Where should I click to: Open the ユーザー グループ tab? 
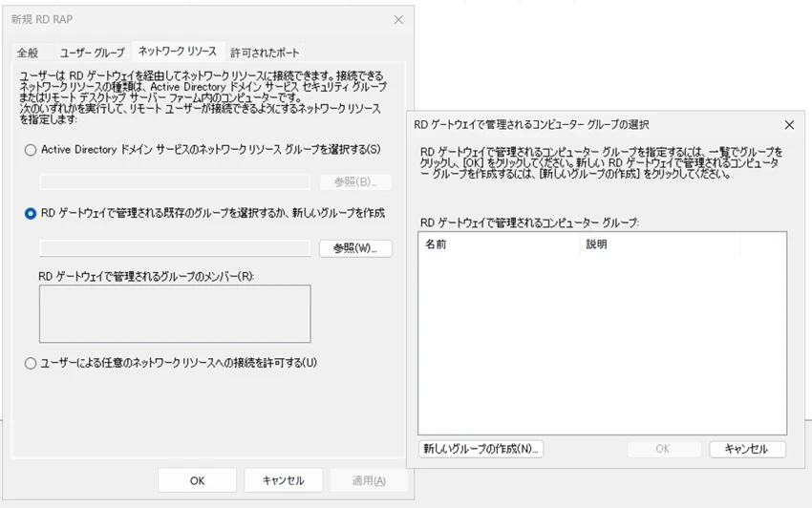tap(92, 53)
